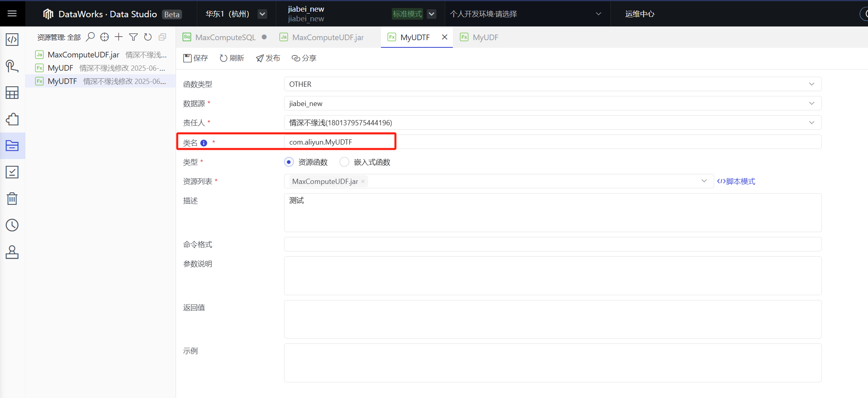Open the data search sidebar icon
The height and width of the screenshot is (398, 868).
(12, 66)
